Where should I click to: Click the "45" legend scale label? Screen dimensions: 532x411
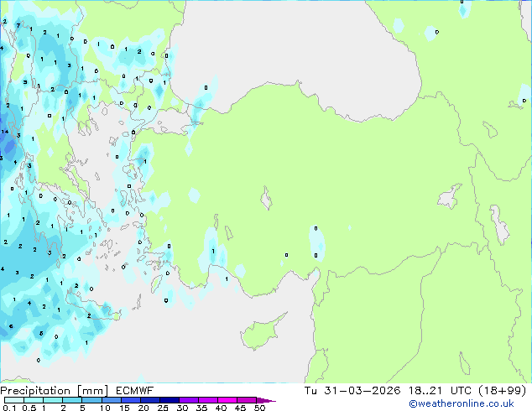click(x=240, y=408)
